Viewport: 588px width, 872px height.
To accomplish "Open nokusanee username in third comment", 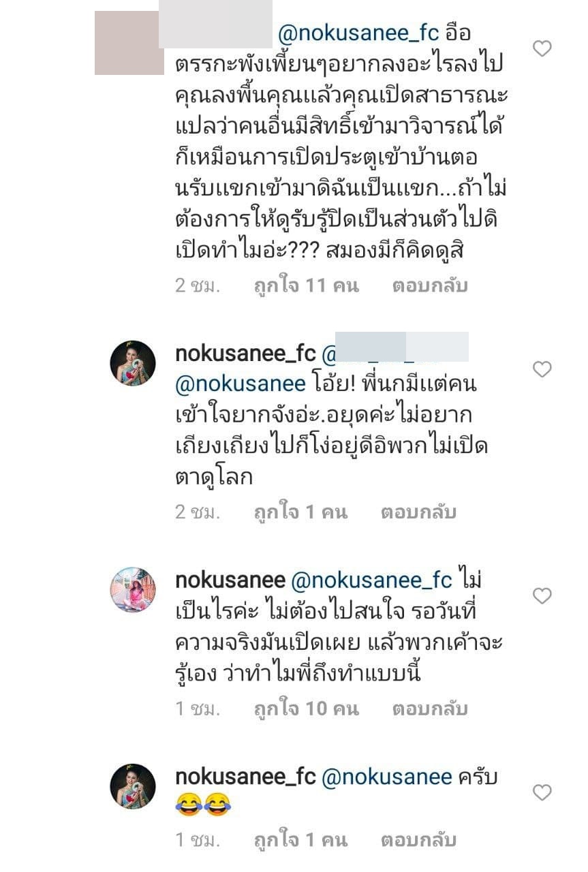I will pos(230,580).
